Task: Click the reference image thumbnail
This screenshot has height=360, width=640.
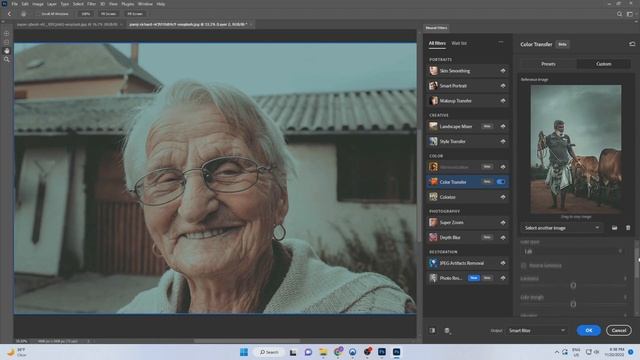Action: click(576, 149)
